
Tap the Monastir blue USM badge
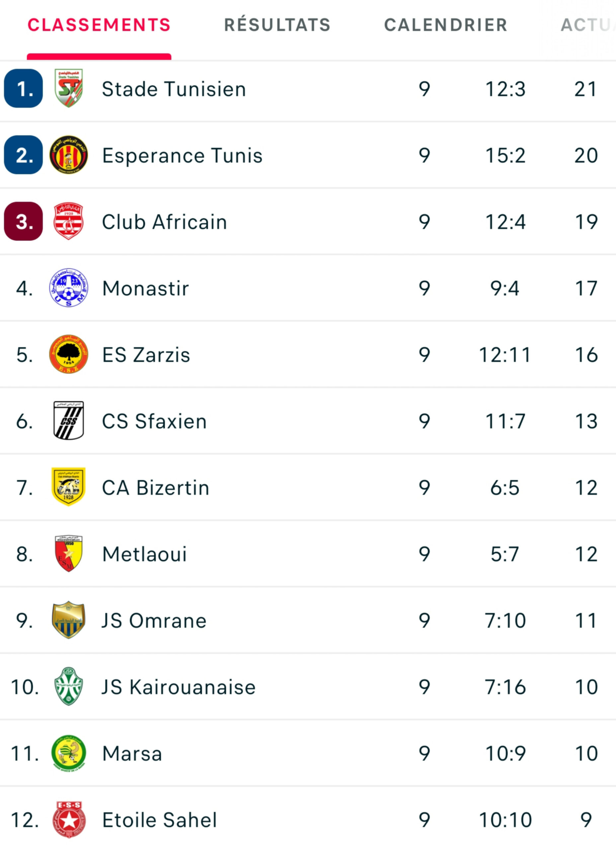tap(69, 288)
